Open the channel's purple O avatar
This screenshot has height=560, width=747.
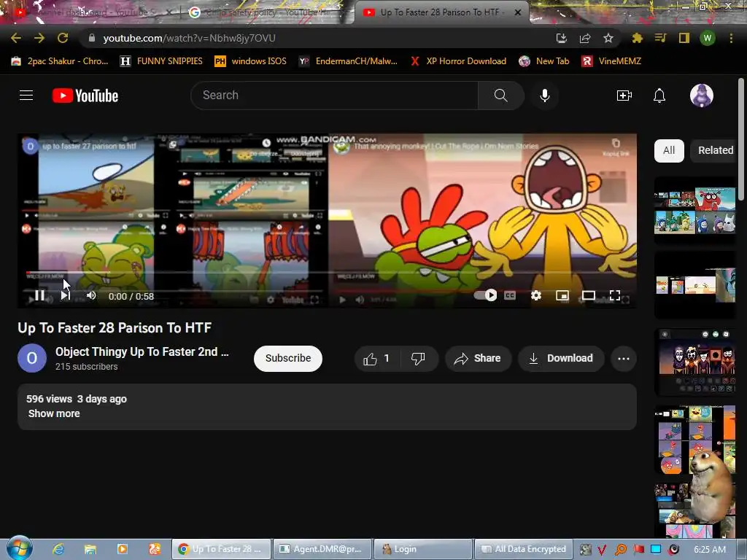click(32, 358)
